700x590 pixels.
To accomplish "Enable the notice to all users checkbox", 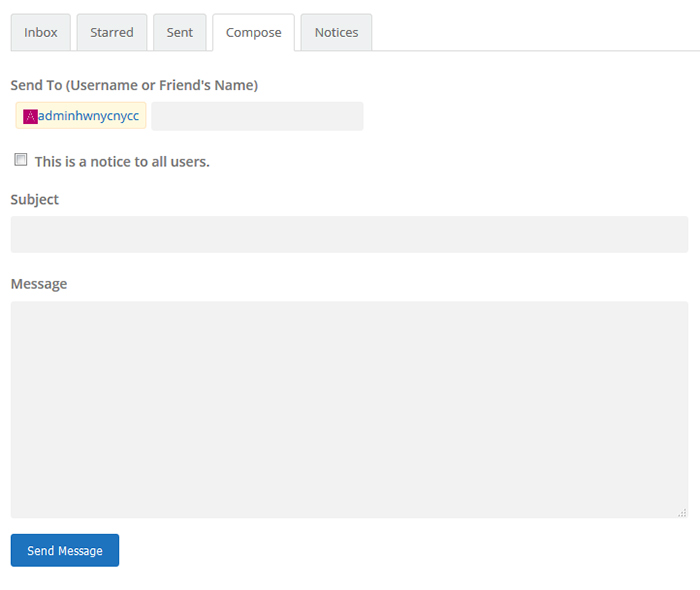I will [x=21, y=160].
